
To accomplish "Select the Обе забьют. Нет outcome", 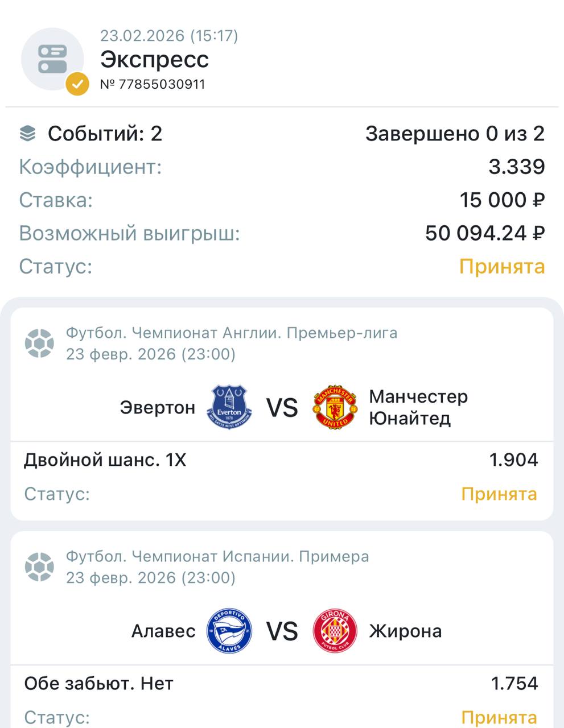I will click(x=98, y=683).
